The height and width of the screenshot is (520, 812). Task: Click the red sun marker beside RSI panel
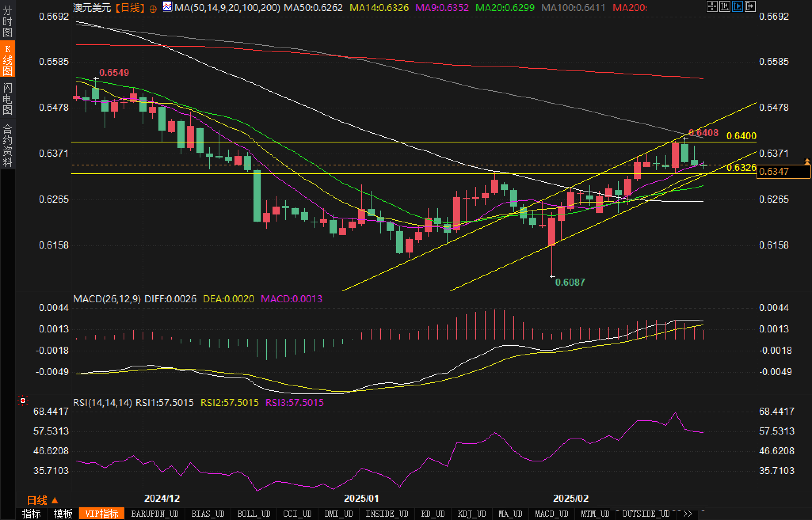coord(23,401)
